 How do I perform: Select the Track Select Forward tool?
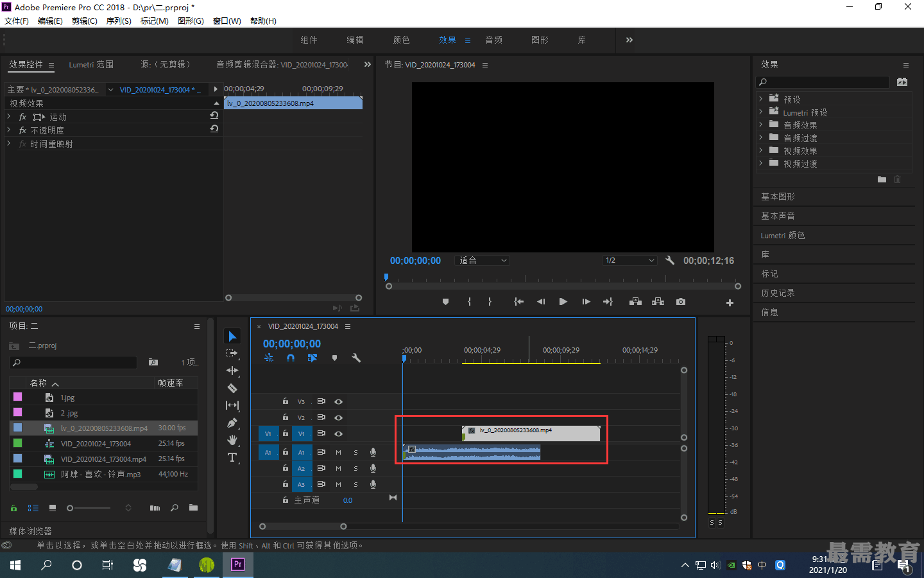(232, 353)
